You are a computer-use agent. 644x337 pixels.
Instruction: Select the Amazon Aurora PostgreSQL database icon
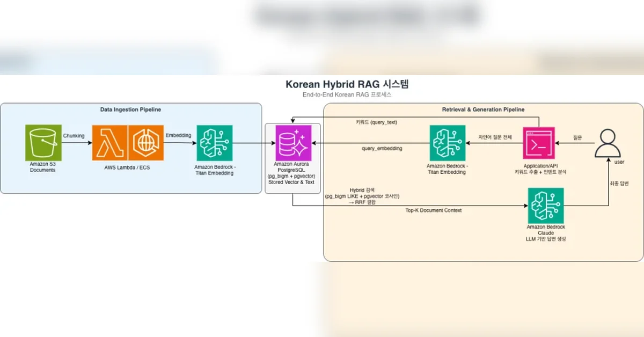click(x=293, y=143)
